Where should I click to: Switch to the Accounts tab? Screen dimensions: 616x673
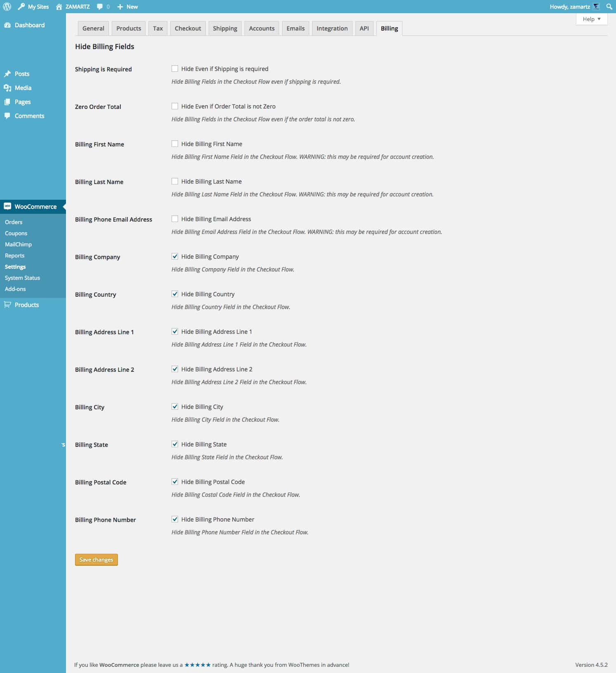262,28
